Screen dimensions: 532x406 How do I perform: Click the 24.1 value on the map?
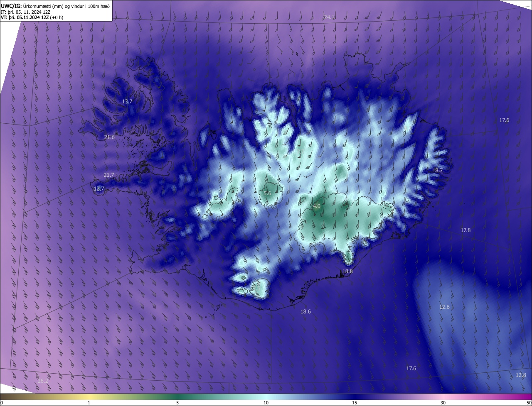pyautogui.click(x=330, y=17)
